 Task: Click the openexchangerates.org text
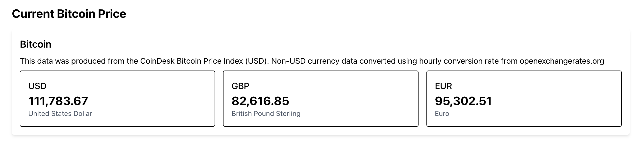562,61
